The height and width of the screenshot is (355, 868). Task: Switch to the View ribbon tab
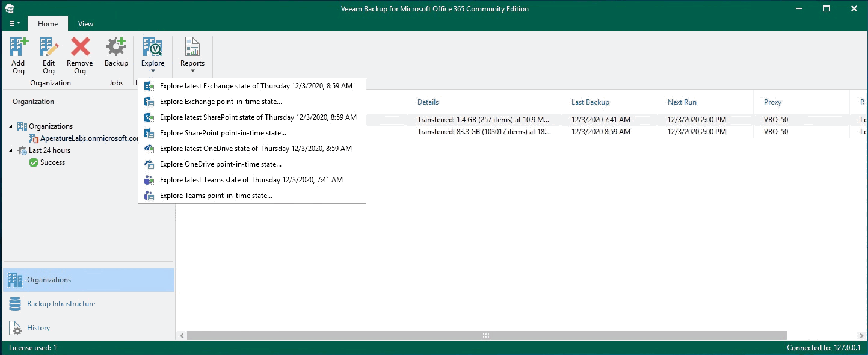85,24
